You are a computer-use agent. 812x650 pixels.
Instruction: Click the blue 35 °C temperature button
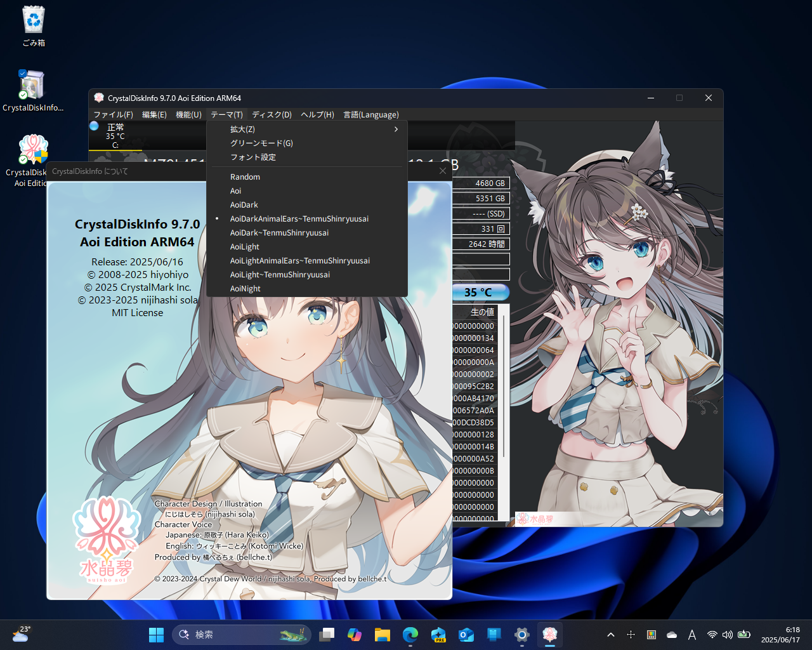[480, 292]
